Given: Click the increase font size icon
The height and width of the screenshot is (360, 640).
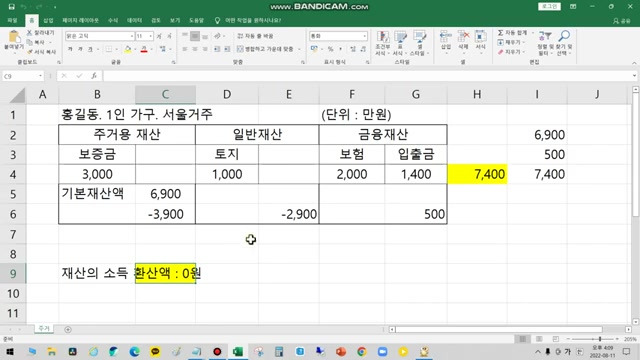Looking at the screenshot, I should click(x=159, y=36).
